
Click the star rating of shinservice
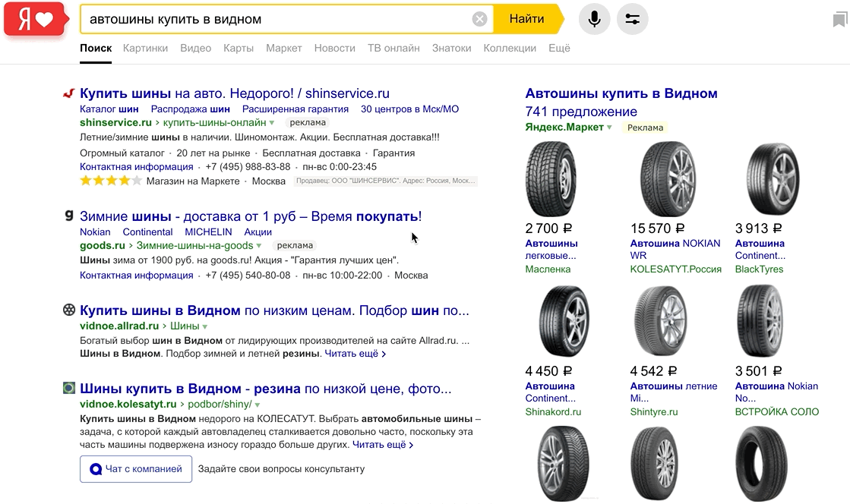pos(111,181)
